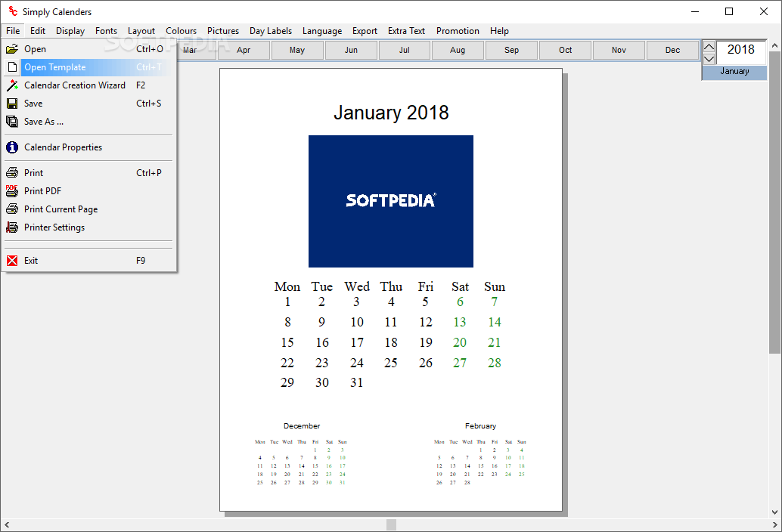Switch to the Jul month button
The image size is (782, 532).
[x=405, y=50]
